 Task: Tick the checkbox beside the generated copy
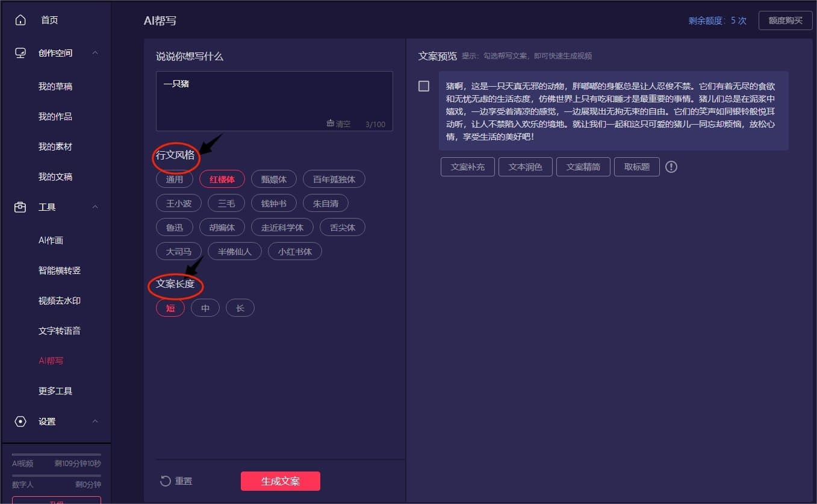tap(424, 86)
